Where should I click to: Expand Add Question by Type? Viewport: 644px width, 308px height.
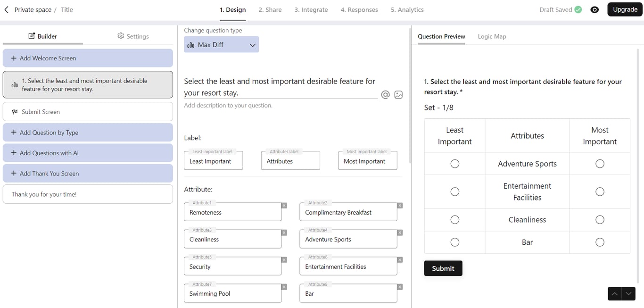tap(88, 133)
